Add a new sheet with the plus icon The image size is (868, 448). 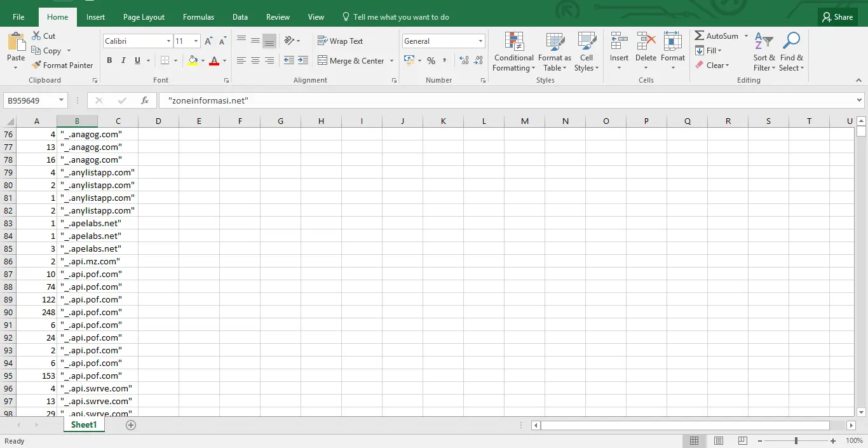pyautogui.click(x=131, y=425)
